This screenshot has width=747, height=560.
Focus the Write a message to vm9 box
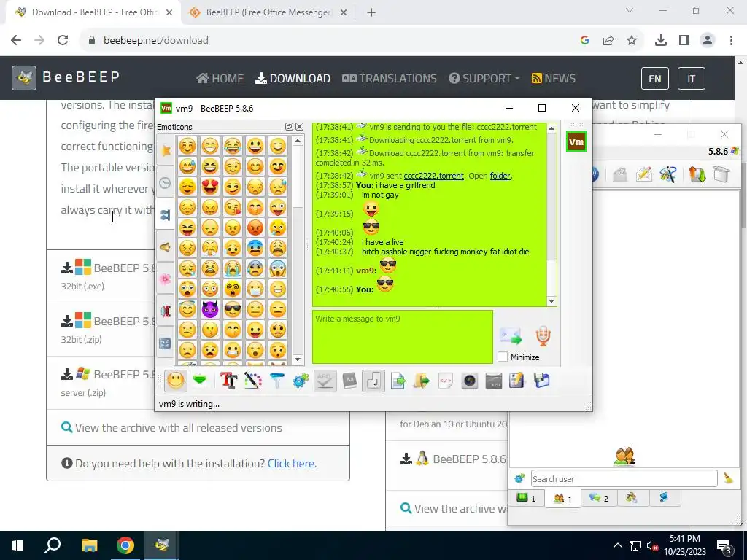(403, 337)
